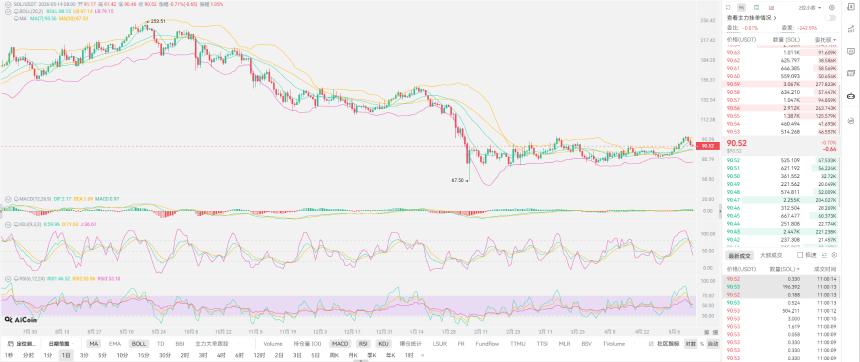Image resolution: width=860 pixels, height=362 pixels.
Task: Open the top icon in the right sidebar
Action: tap(851, 8)
